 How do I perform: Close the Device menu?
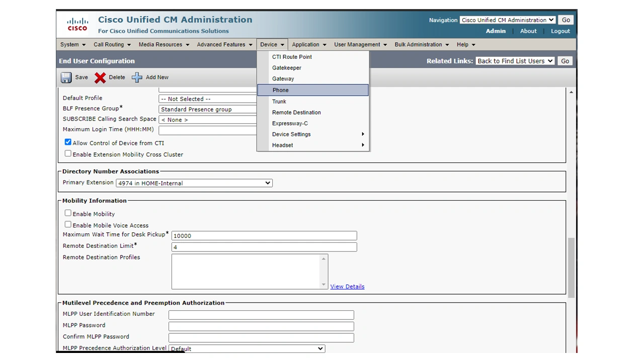coord(272,45)
